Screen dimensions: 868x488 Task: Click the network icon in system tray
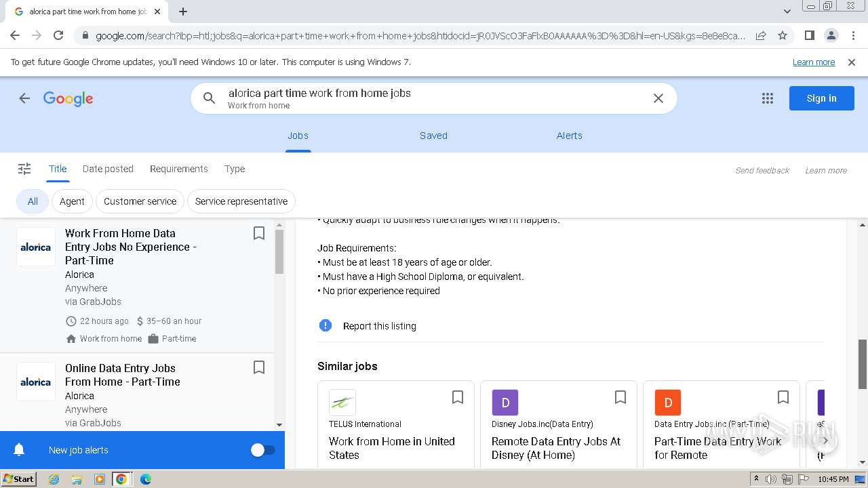787,479
